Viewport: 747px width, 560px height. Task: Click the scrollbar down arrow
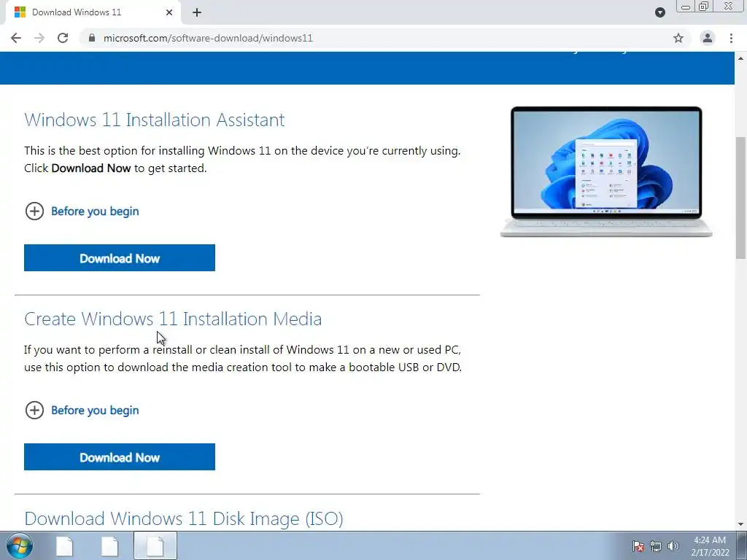pyautogui.click(x=740, y=525)
